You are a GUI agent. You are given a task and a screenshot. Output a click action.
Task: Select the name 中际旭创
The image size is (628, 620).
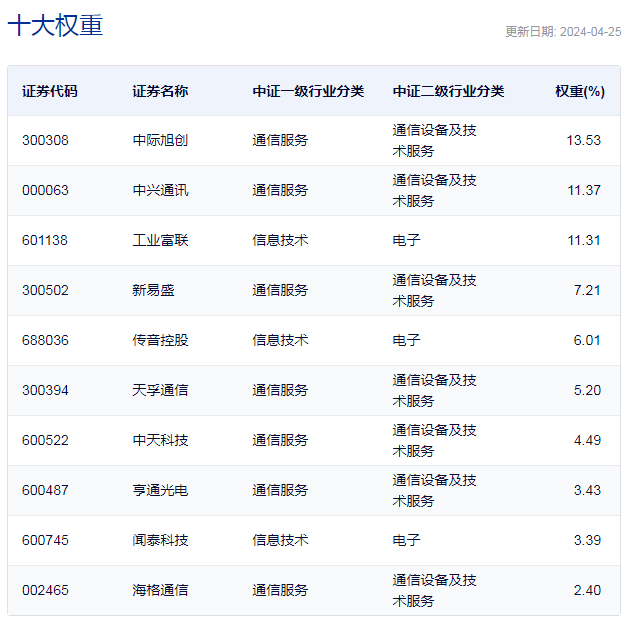coord(160,140)
